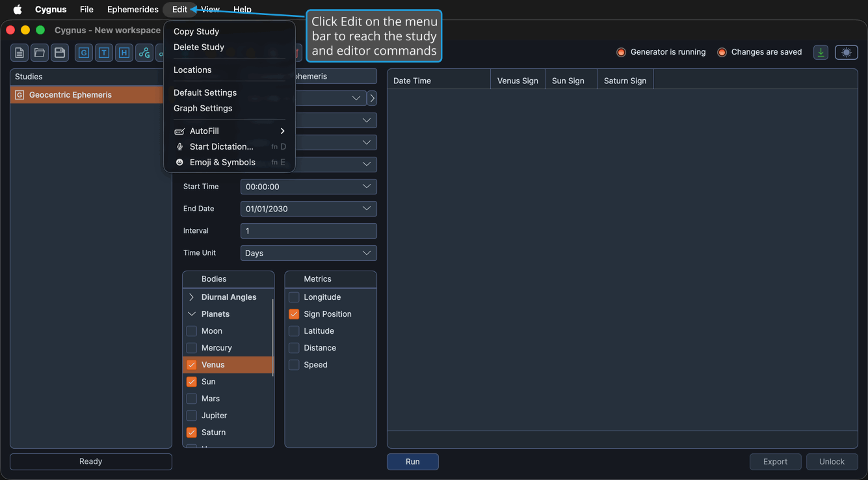This screenshot has height=480, width=868.
Task: Close the Edit menu in menu bar
Action: point(179,9)
